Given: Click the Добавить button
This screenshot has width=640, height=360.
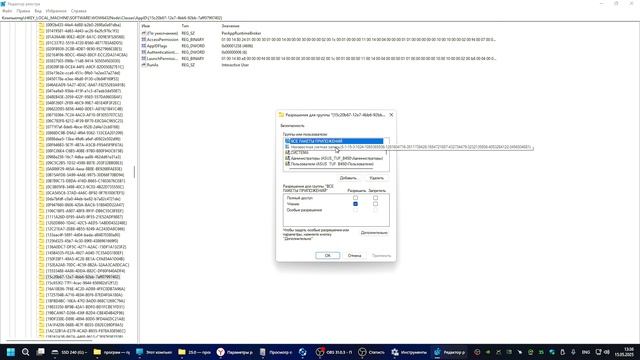Looking at the screenshot, I should (348, 178).
